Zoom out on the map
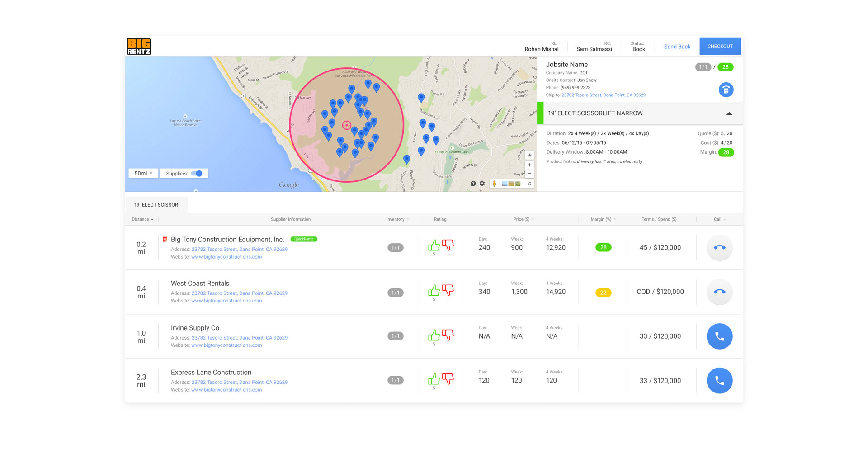Screen dimensions: 868x449 click(529, 174)
